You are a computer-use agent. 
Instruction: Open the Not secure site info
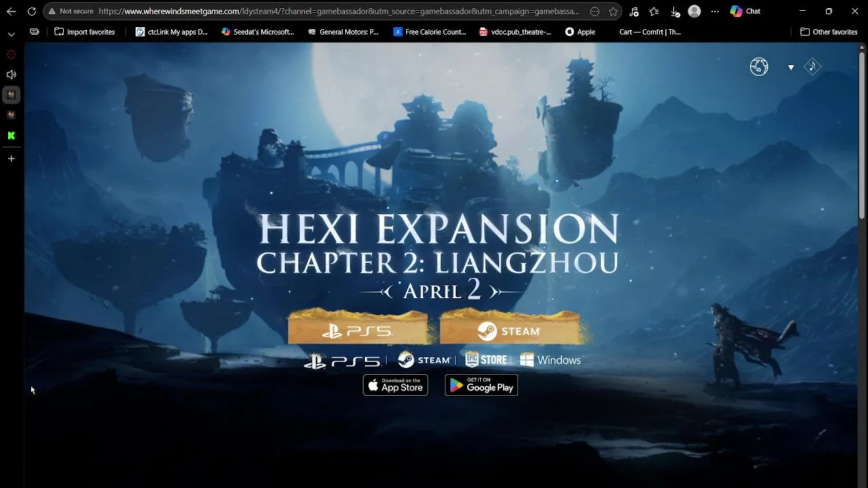(x=71, y=12)
